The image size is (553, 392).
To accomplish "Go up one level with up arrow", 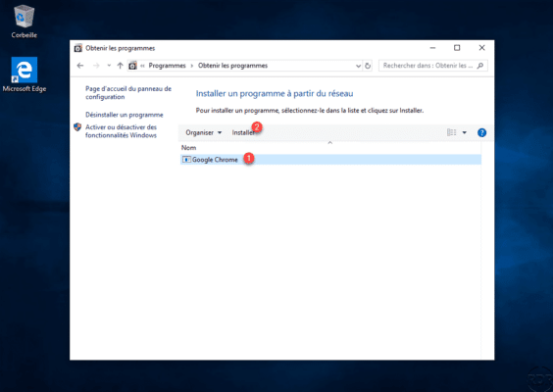I will pyautogui.click(x=121, y=66).
